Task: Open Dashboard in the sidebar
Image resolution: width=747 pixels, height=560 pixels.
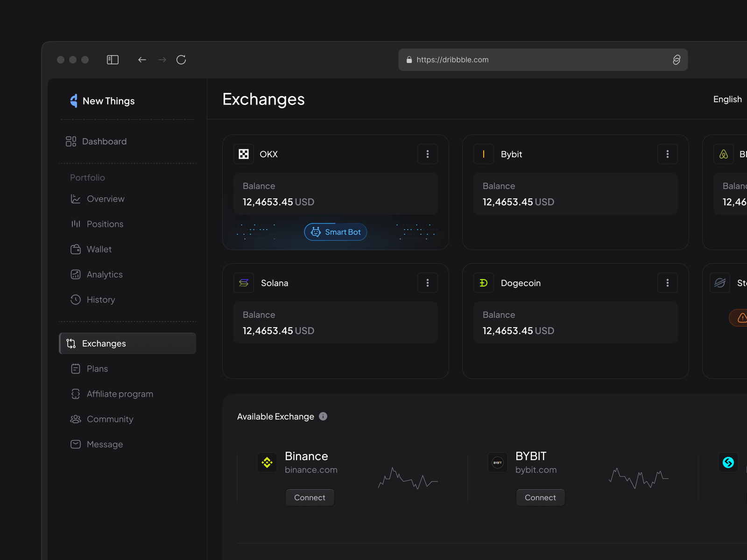Action: coord(96,141)
